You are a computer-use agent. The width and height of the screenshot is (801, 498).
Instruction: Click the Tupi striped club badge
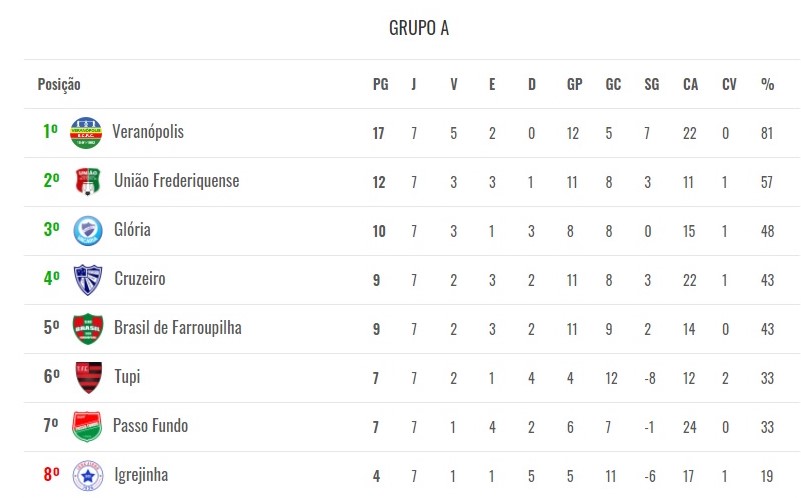(x=88, y=378)
